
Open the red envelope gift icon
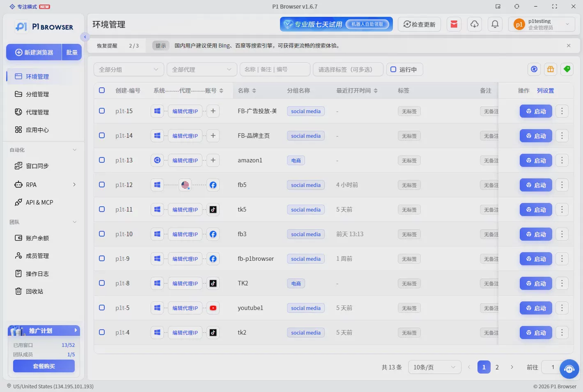point(454,24)
